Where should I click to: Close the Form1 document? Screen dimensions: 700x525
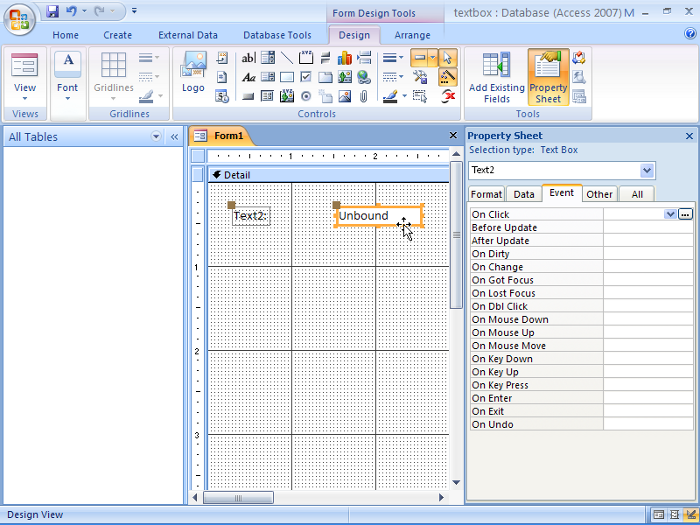[453, 135]
